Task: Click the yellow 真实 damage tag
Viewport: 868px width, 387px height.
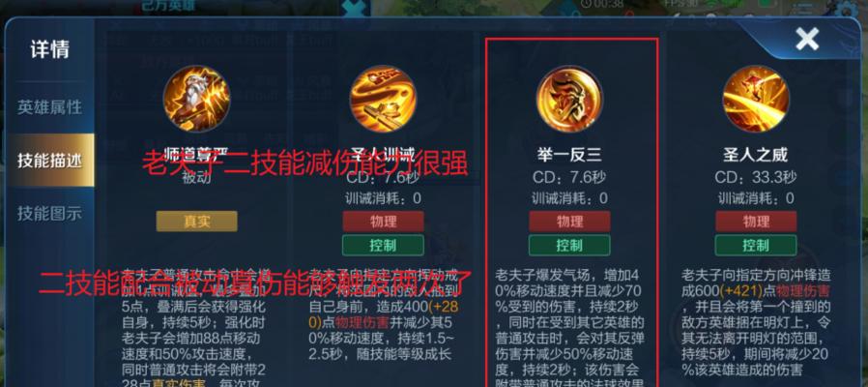Action: click(x=197, y=222)
